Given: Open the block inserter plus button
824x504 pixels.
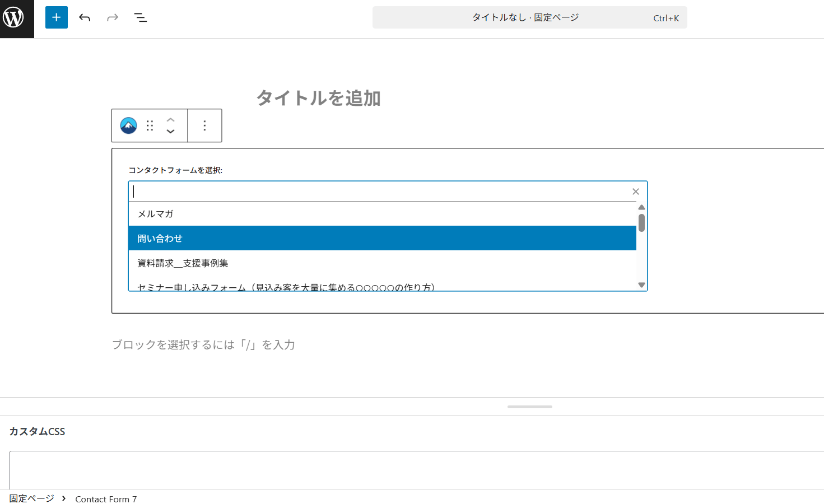Looking at the screenshot, I should (56, 17).
